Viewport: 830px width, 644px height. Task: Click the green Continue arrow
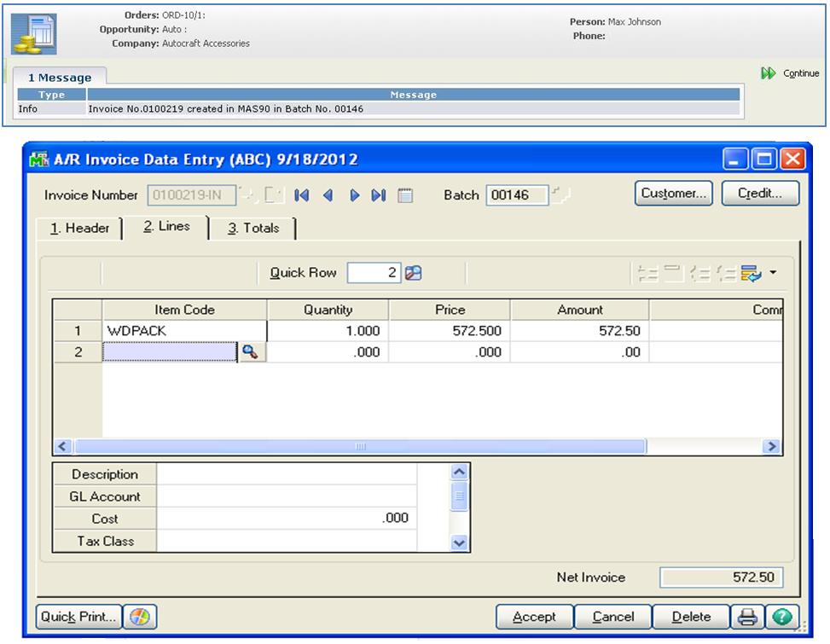point(768,74)
